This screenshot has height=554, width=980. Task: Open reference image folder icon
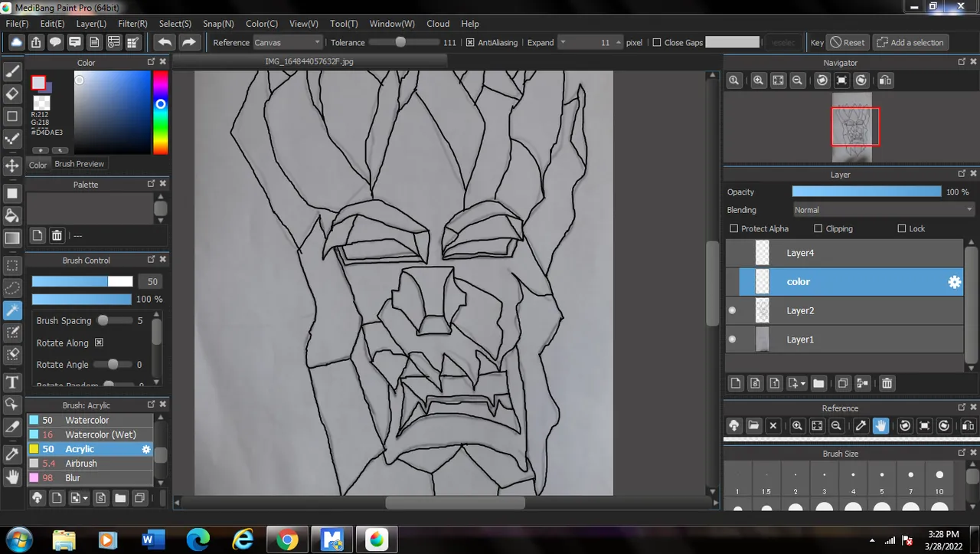coord(753,425)
